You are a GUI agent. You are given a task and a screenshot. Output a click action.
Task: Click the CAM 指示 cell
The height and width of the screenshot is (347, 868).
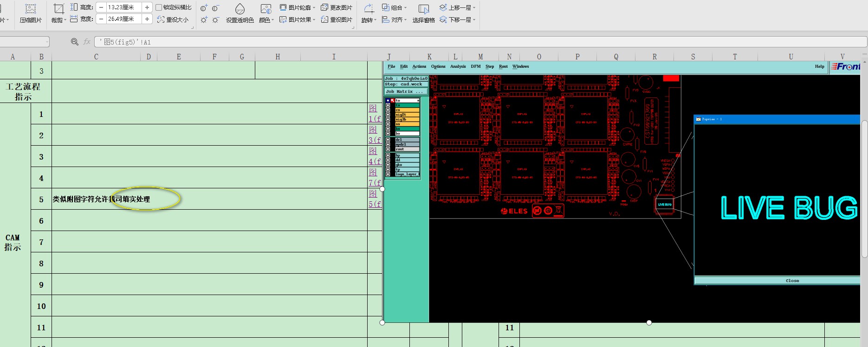pos(15,242)
